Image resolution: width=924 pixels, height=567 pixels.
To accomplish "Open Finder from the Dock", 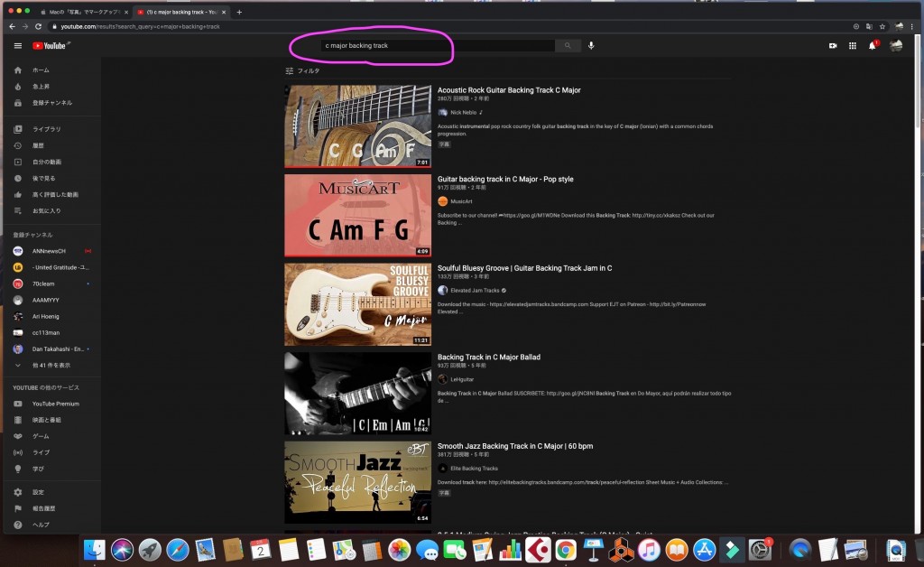I will (x=94, y=549).
